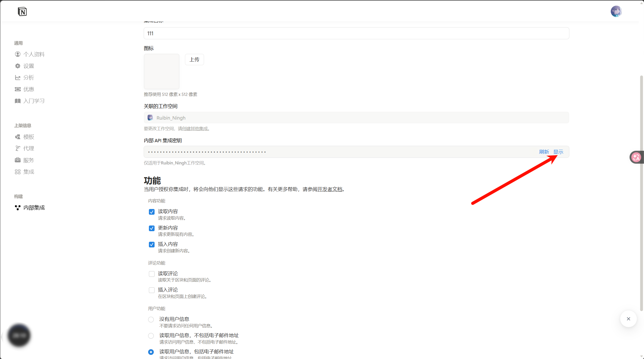Click the 个人资料 profile icon
This screenshot has height=359, width=644.
pos(18,54)
